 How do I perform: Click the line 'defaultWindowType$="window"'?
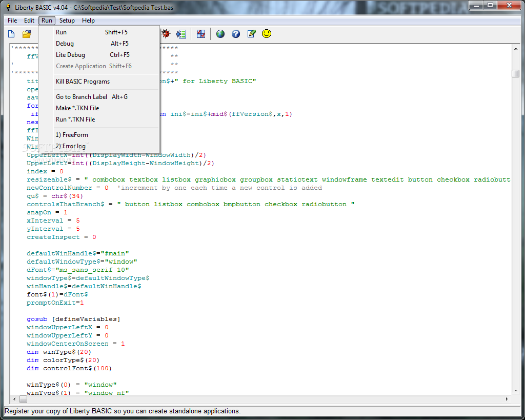pyautogui.click(x=82, y=262)
